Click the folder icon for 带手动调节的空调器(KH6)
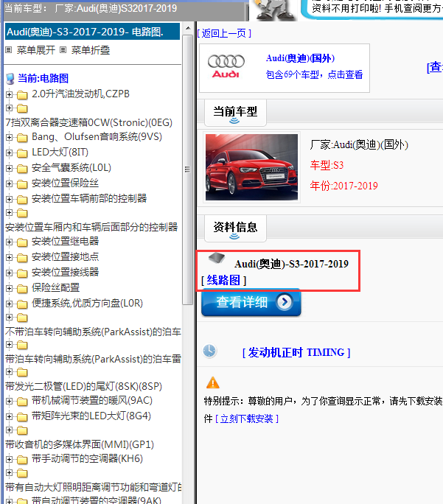 22,459
